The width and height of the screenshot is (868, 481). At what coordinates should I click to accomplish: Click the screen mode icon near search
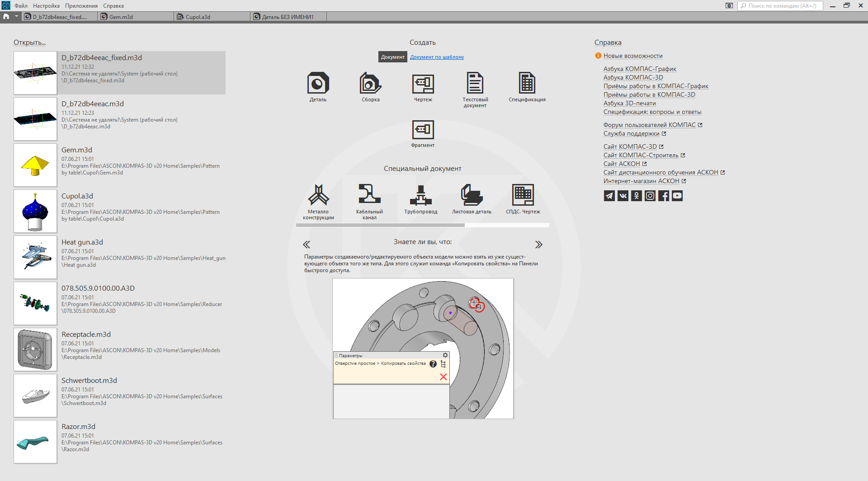pyautogui.click(x=729, y=6)
